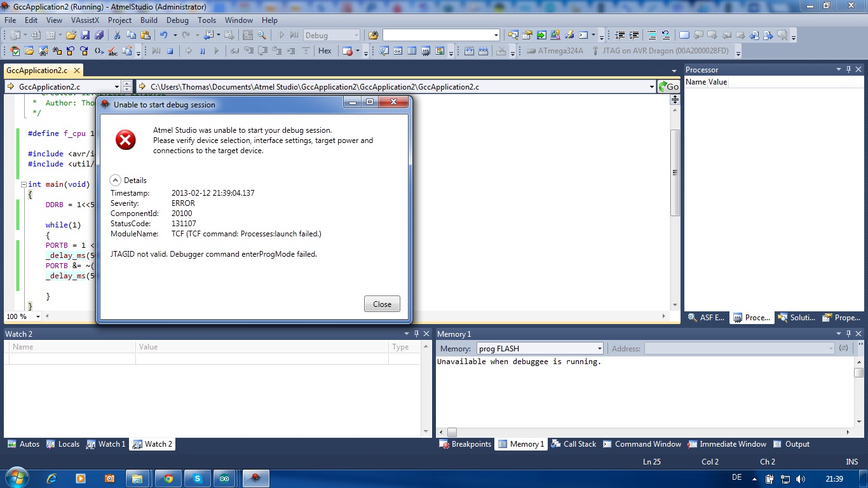Click Chrome icon in taskbar
This screenshot has height=488, width=868.
pyautogui.click(x=168, y=478)
